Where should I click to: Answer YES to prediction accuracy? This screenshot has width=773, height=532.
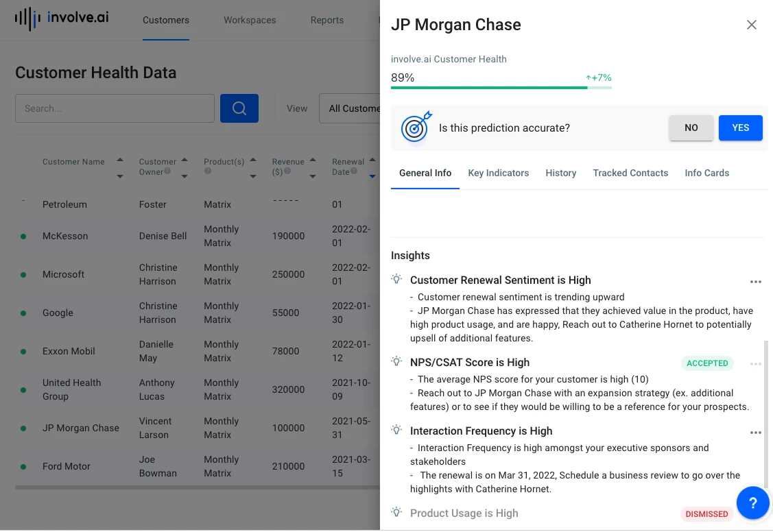tap(740, 128)
